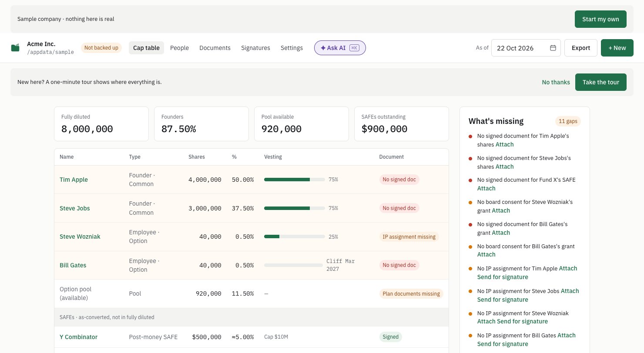The height and width of the screenshot is (353, 644).
Task: Attach signed document for Tim Apple's shares
Action: point(505,144)
